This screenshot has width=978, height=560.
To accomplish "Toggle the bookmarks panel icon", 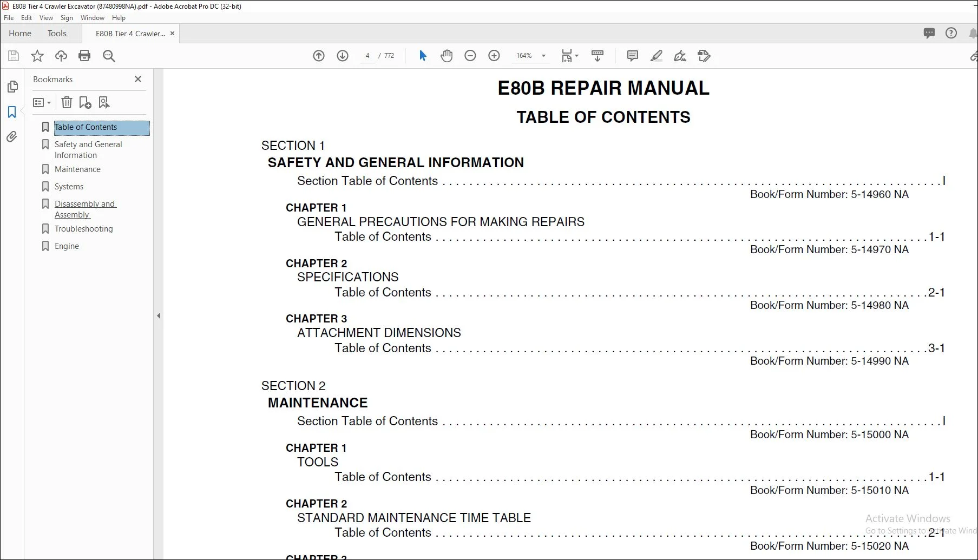I will pyautogui.click(x=12, y=112).
